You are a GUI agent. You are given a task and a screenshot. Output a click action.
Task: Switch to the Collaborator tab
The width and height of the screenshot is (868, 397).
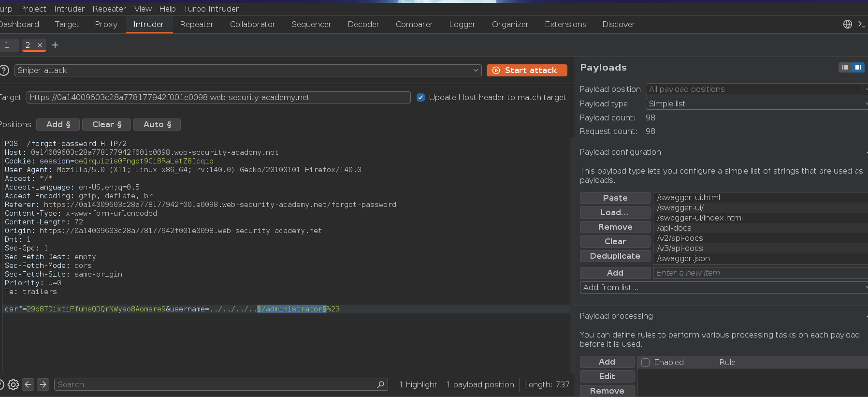pyautogui.click(x=252, y=24)
